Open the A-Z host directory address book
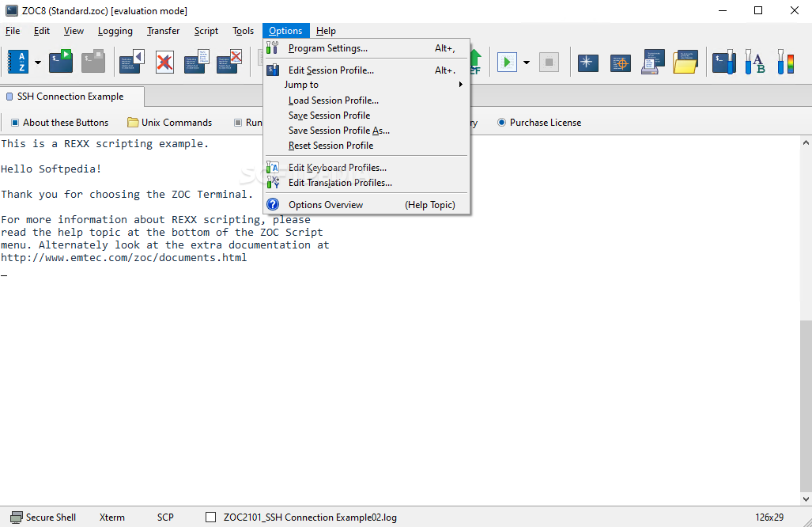This screenshot has height=527, width=812. [x=18, y=63]
